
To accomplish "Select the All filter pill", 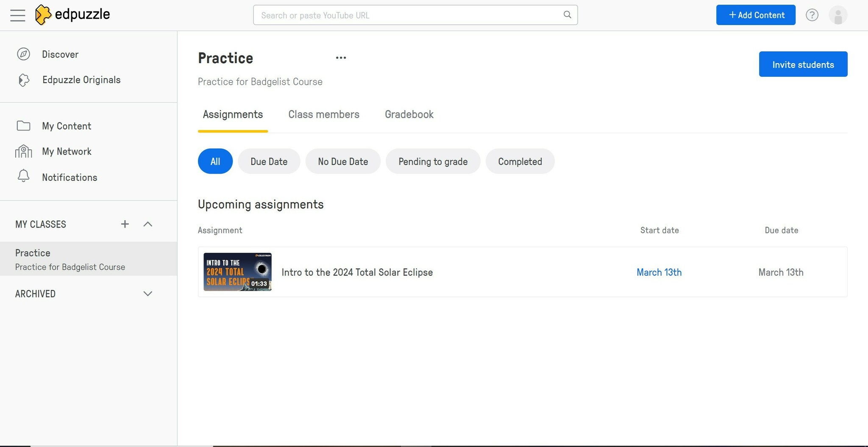I will click(215, 161).
